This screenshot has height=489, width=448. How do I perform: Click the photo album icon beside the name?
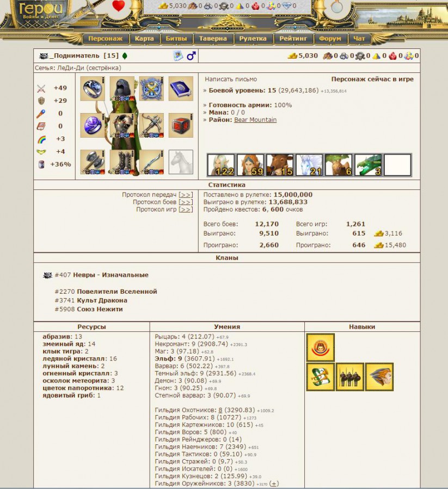(178, 56)
